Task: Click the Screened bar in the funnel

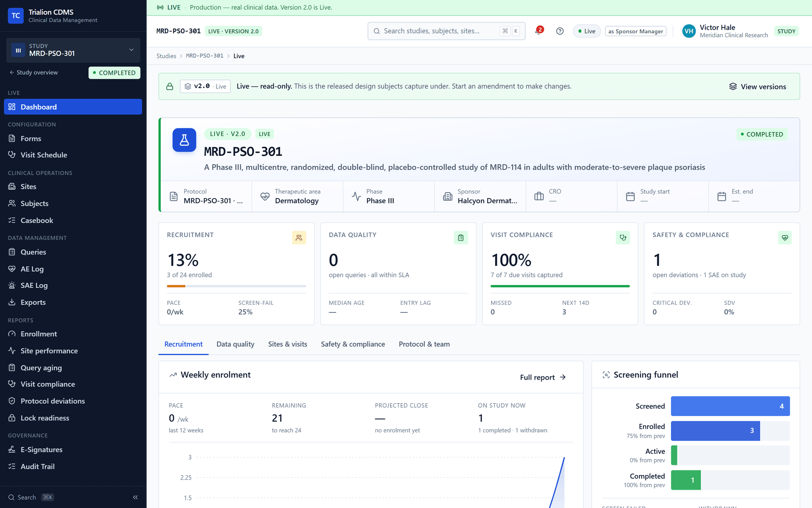Action: (730, 406)
